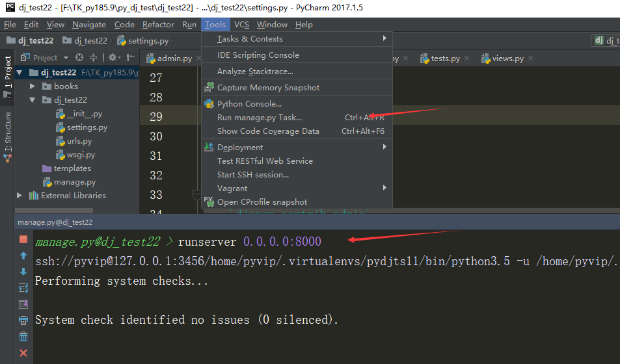This screenshot has width=620, height=364.
Task: Choose Test RESTful Web Service
Action: pos(297,161)
